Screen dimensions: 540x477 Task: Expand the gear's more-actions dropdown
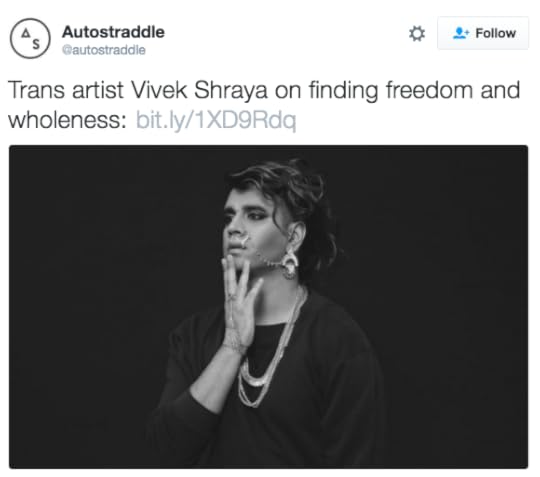pyautogui.click(x=417, y=33)
